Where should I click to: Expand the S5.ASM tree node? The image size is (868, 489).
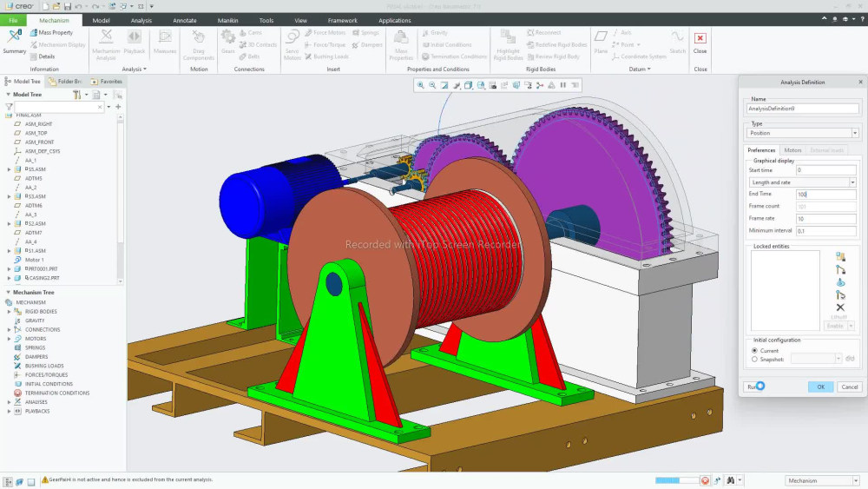point(9,169)
